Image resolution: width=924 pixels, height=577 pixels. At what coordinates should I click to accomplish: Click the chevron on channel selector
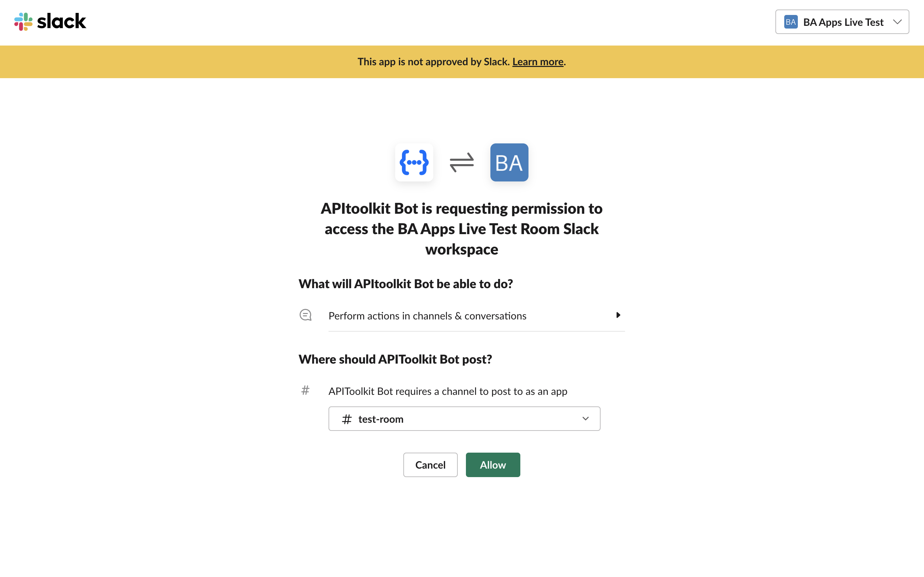pyautogui.click(x=586, y=419)
